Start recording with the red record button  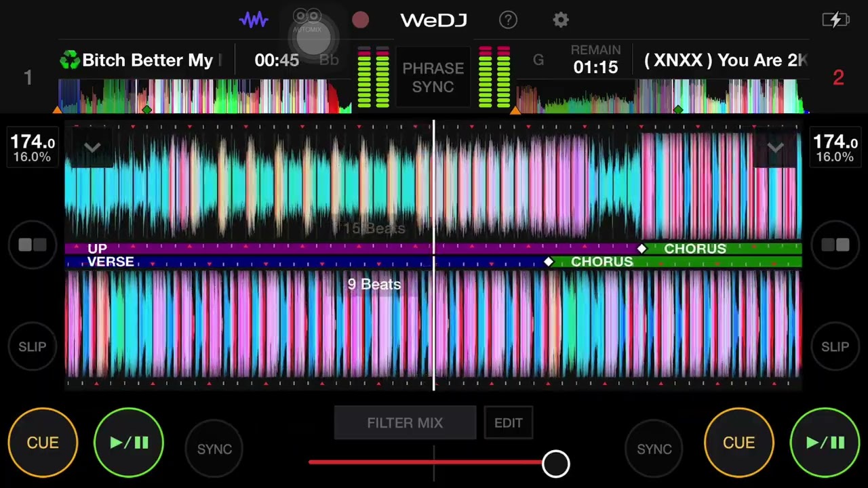point(360,20)
